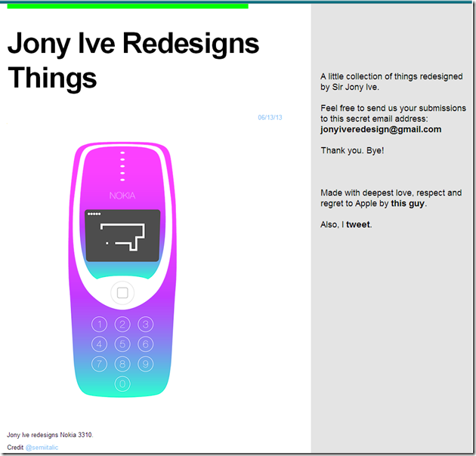
Task: Follow the 'this guy' author link
Action: (407, 203)
